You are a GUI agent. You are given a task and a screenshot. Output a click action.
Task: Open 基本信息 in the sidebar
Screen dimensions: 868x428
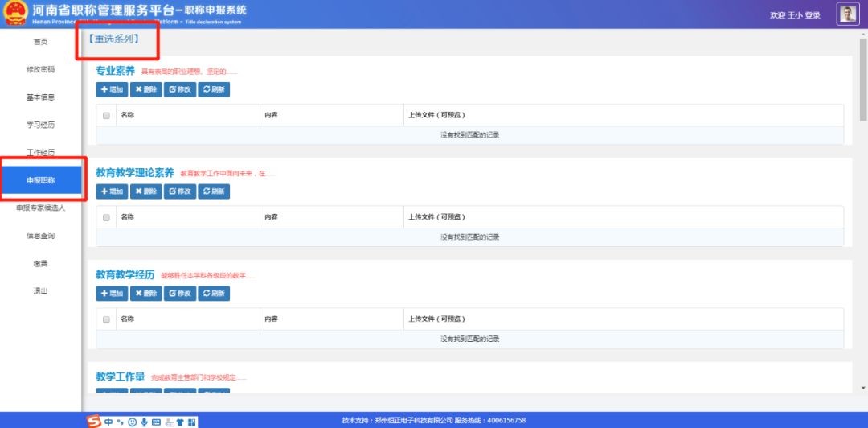pos(40,97)
